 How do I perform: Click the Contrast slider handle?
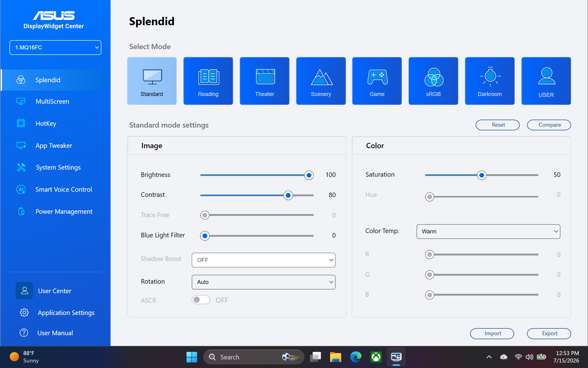click(x=288, y=195)
